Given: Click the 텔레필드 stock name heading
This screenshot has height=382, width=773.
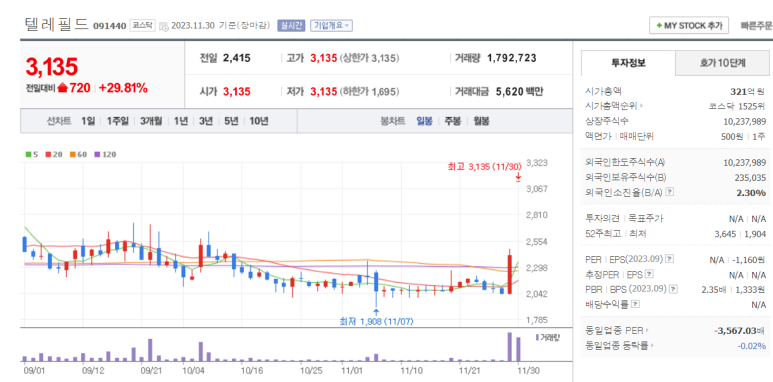Looking at the screenshot, I should (x=56, y=24).
